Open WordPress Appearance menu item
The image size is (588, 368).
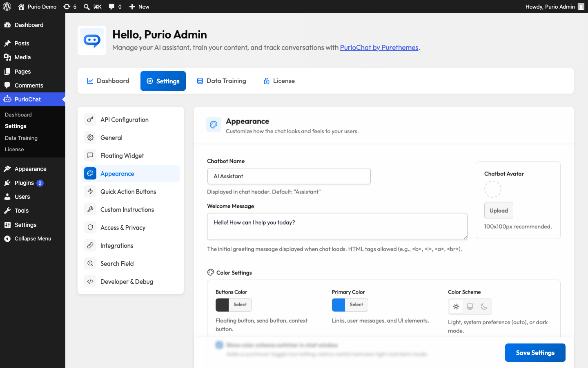click(33, 169)
